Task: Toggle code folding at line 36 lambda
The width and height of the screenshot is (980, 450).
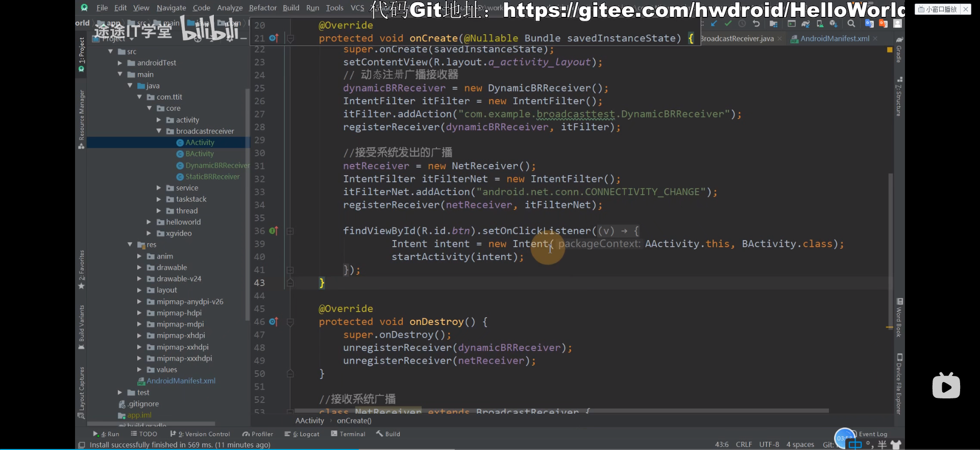Action: click(x=290, y=231)
